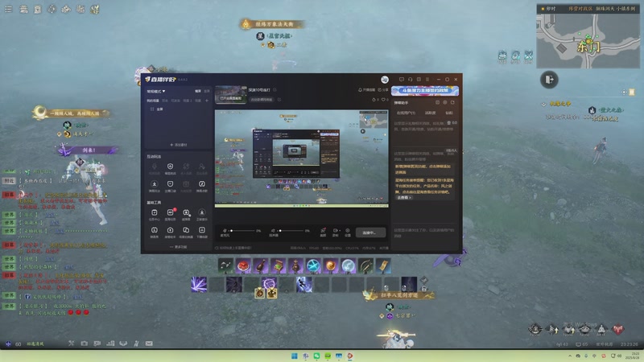
Task: Open the mail envelope icon at game bottom
Action: [149, 343]
